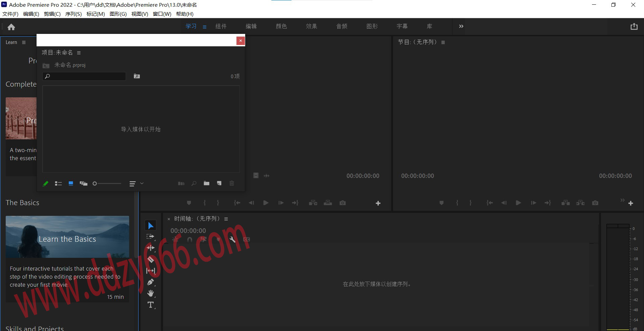Screen dimensions: 644x331
Task: Close the floating project panel window
Action: pyautogui.click(x=240, y=41)
